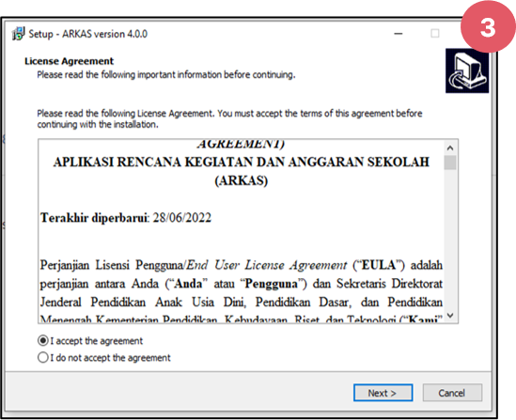This screenshot has width=516, height=420.
Task: Click the license box scroll up arrow
Action: (450, 148)
